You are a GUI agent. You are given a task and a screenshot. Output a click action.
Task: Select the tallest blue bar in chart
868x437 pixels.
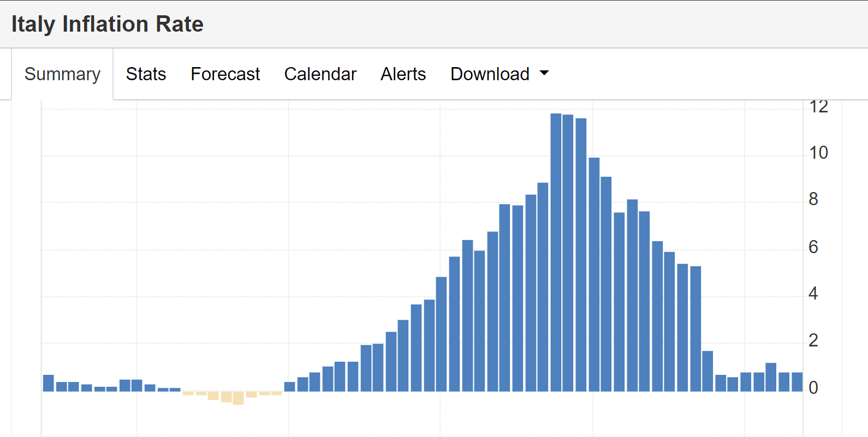click(x=556, y=251)
